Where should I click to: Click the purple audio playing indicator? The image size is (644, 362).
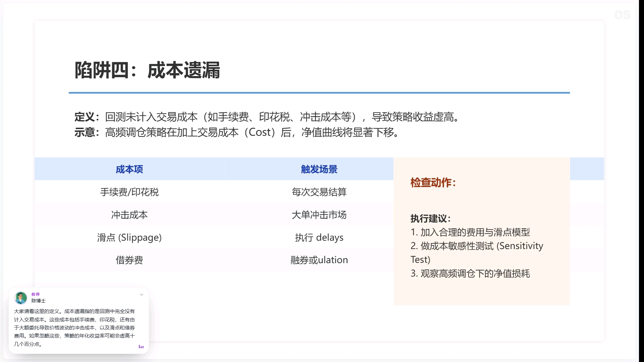click(141, 347)
